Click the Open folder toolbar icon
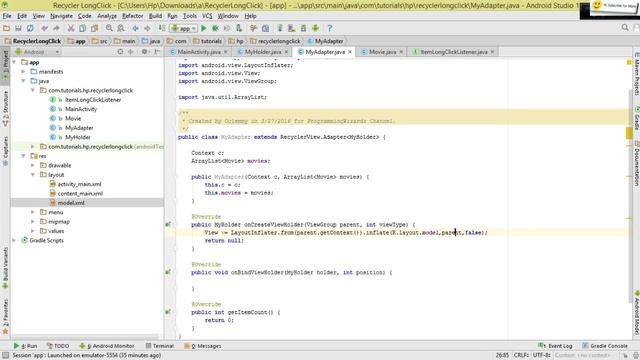 click(6, 28)
